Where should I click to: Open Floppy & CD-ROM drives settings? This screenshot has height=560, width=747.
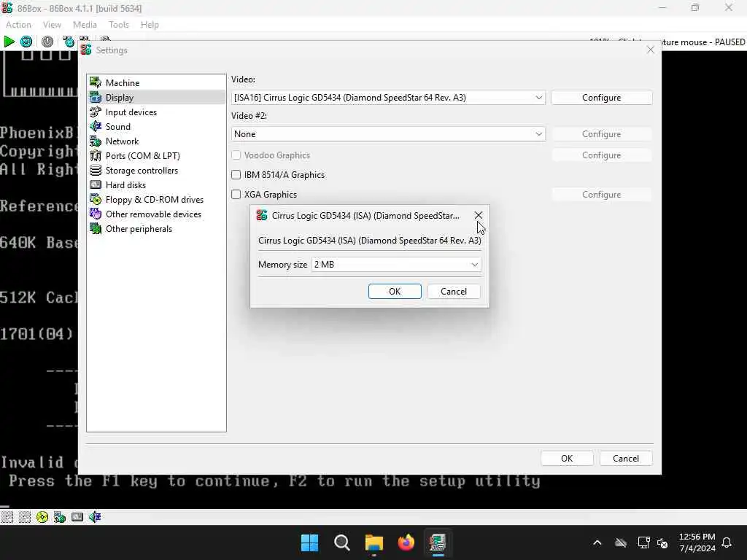[x=156, y=200]
